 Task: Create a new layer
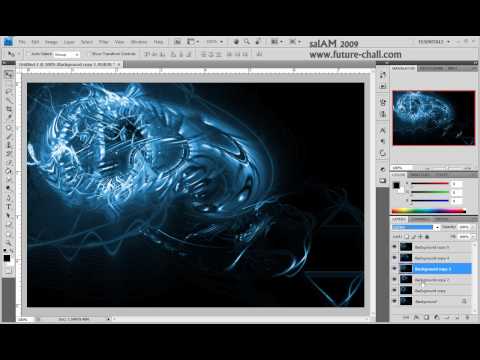tap(457, 318)
